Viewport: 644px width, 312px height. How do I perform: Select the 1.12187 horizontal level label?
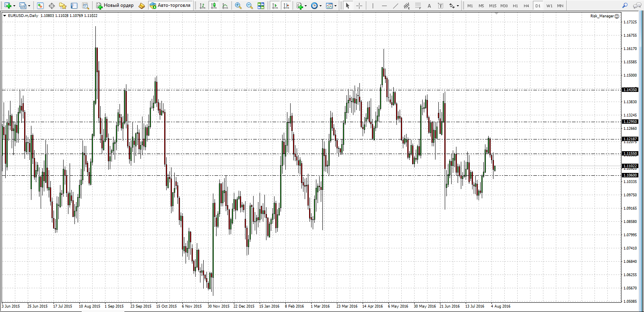pyautogui.click(x=630, y=139)
